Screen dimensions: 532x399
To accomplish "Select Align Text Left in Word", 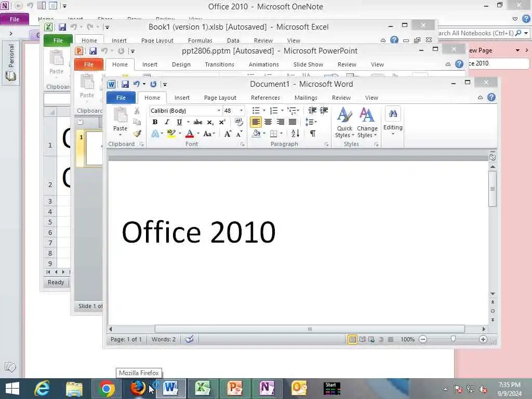I will pyautogui.click(x=256, y=122).
